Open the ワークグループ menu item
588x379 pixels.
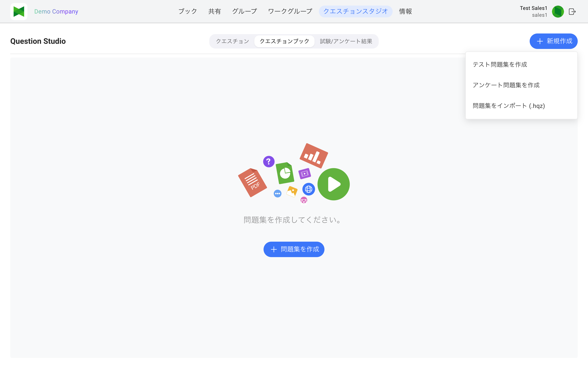click(290, 12)
